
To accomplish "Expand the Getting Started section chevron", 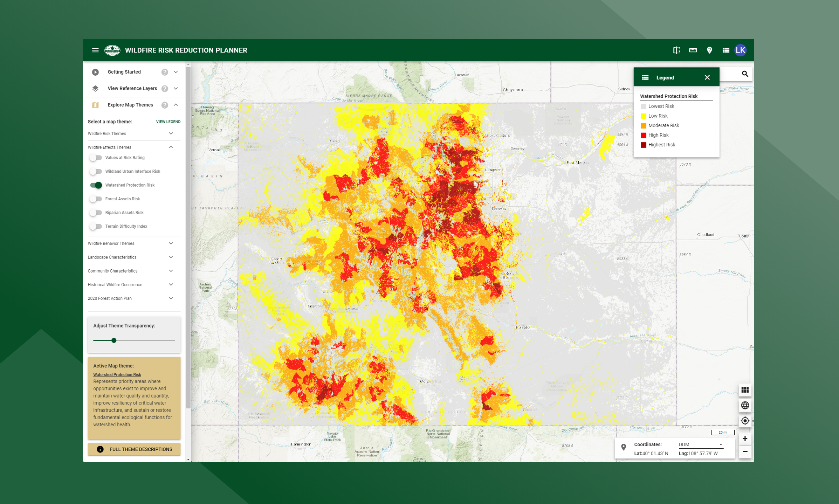I will point(176,72).
